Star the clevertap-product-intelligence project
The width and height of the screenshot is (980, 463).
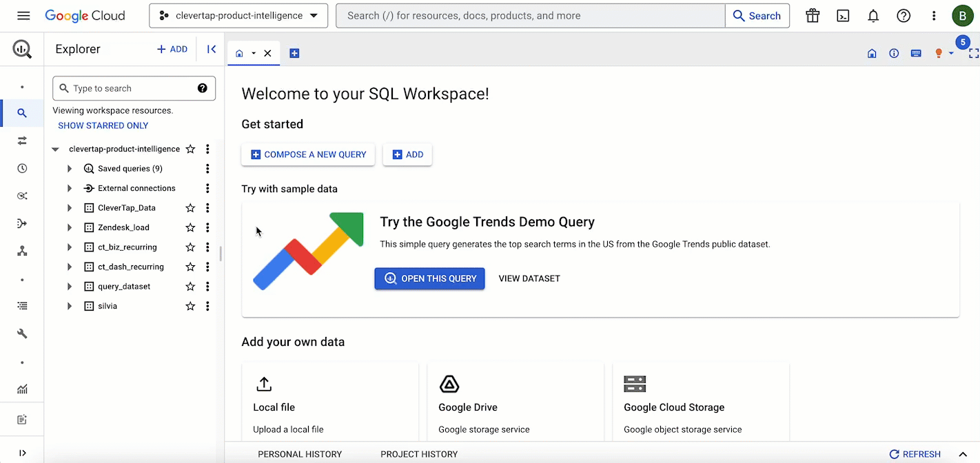click(x=191, y=149)
